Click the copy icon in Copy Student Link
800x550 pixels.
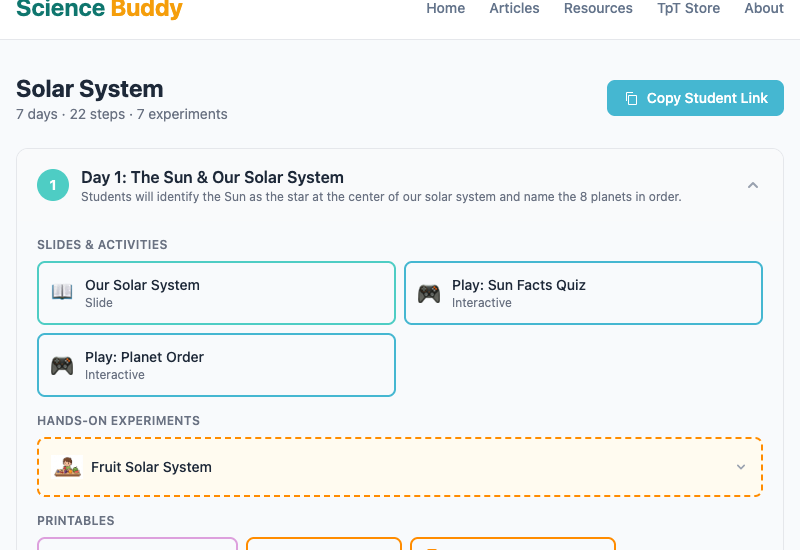[631, 98]
